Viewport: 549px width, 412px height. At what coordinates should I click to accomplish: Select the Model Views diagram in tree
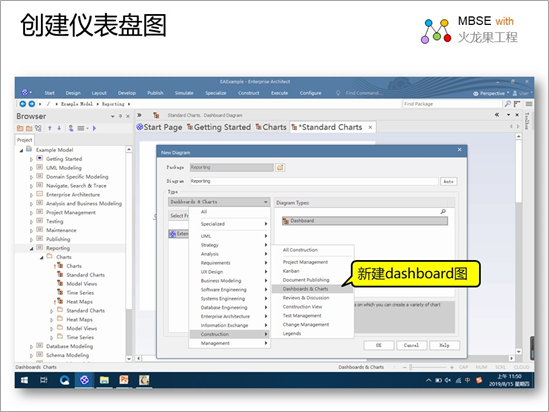coord(82,284)
